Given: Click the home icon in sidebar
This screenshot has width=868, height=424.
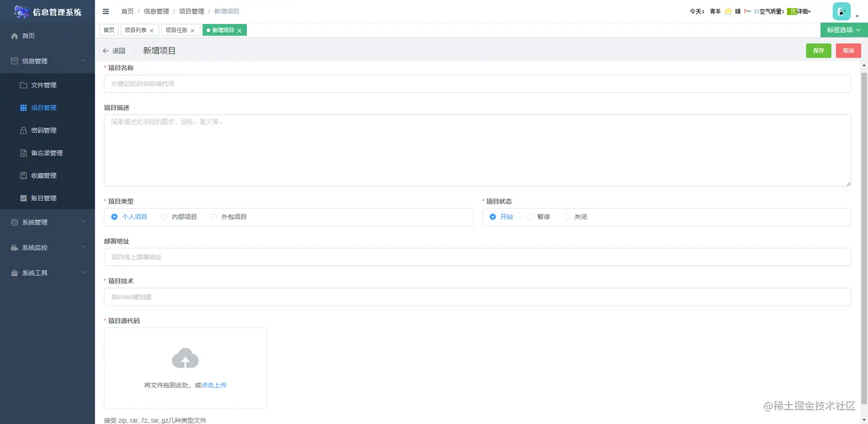Looking at the screenshot, I should [15, 36].
